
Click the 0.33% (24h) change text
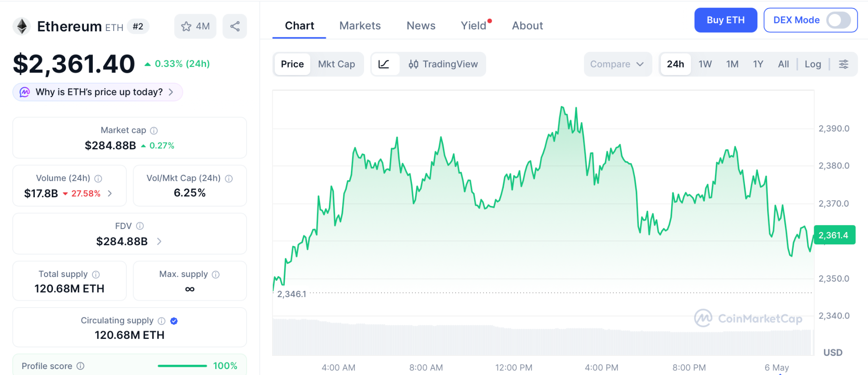(x=182, y=64)
